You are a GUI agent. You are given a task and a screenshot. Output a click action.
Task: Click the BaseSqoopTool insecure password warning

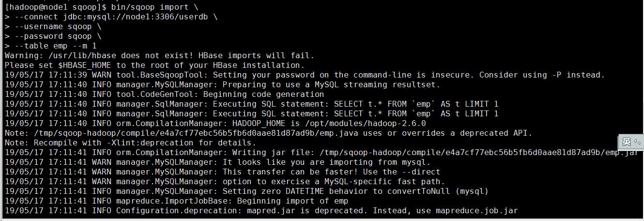point(305,75)
